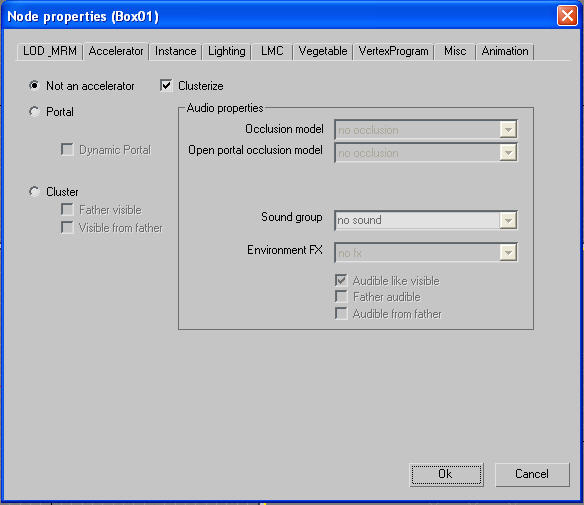Viewport: 584px width, 505px height.
Task: Confirm with the Ok button
Action: tap(446, 474)
